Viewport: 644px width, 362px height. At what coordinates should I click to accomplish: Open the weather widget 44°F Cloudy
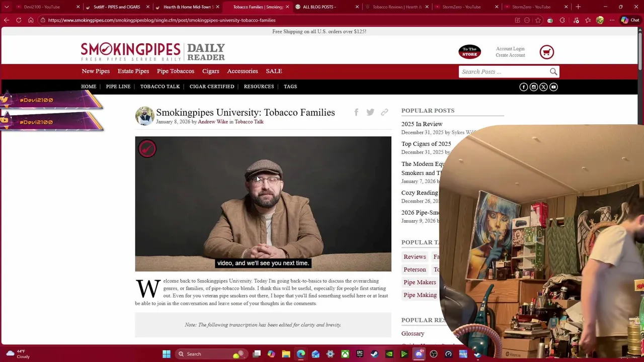point(18,354)
